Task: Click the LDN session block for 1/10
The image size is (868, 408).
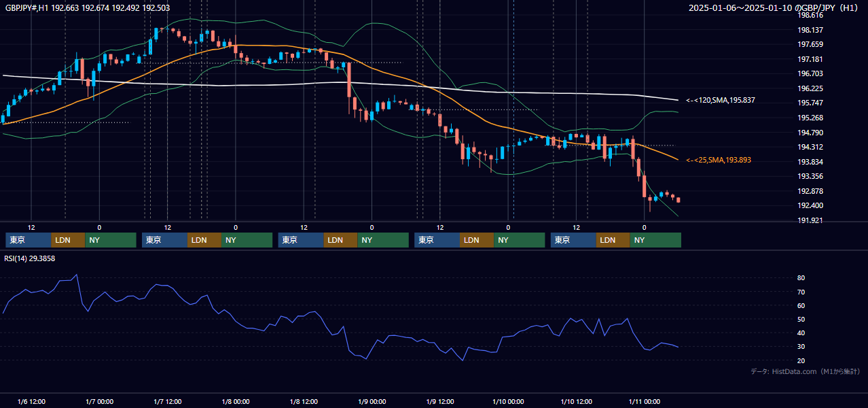Action: click(613, 240)
